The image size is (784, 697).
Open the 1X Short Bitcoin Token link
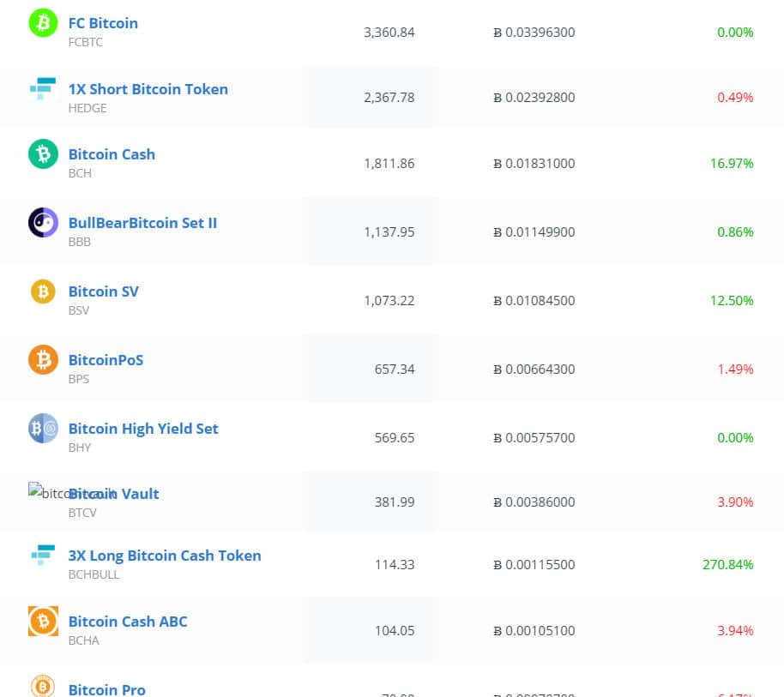point(148,89)
